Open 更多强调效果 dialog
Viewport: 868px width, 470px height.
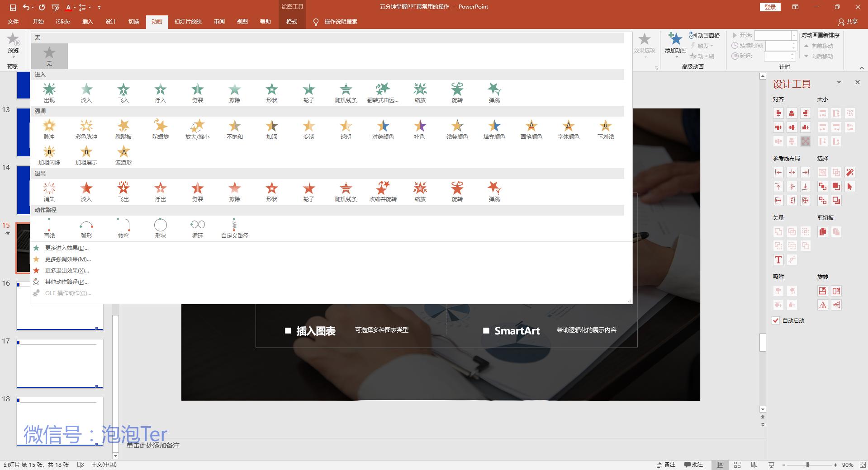pyautogui.click(x=68, y=259)
